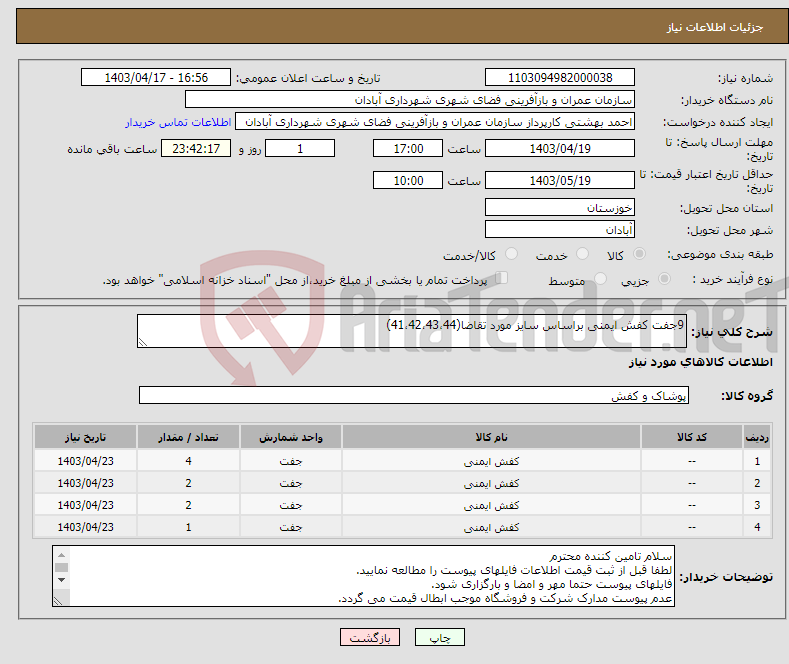
Task: Select the خدمت radio button
Action: pyautogui.click(x=582, y=254)
